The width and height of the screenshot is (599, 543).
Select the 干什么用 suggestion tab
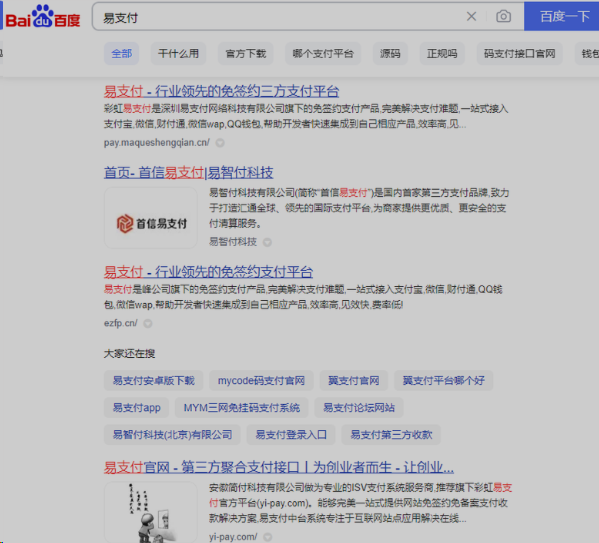click(x=178, y=53)
